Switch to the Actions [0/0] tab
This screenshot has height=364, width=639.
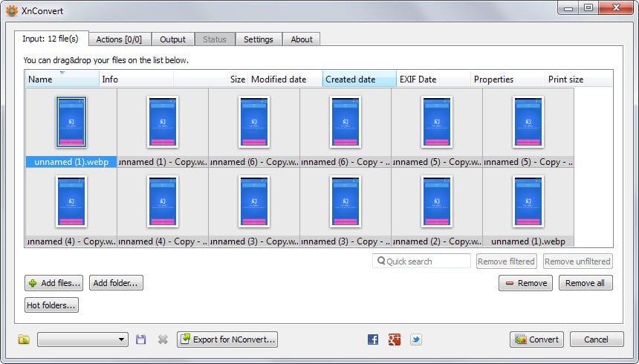coord(120,39)
